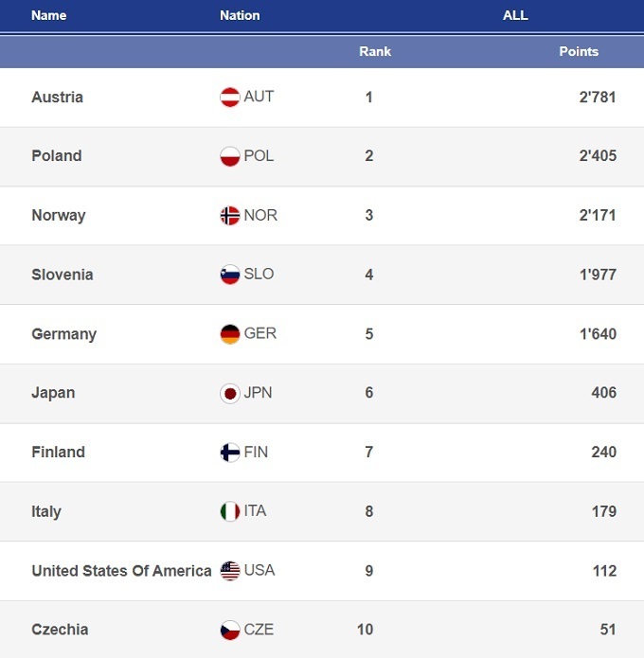Click the Finland flag icon

229,453
